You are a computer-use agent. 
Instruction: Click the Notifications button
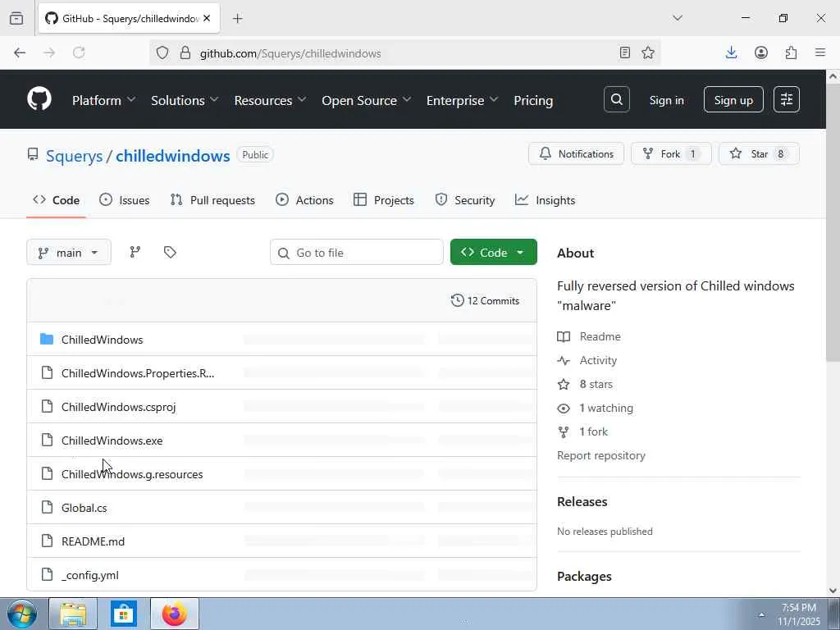coord(577,153)
